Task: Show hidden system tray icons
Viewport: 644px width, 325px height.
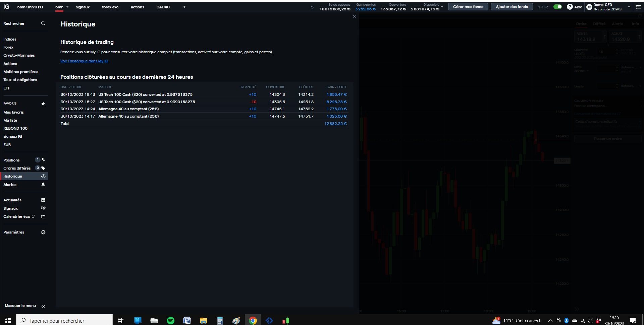Action: pos(550,321)
